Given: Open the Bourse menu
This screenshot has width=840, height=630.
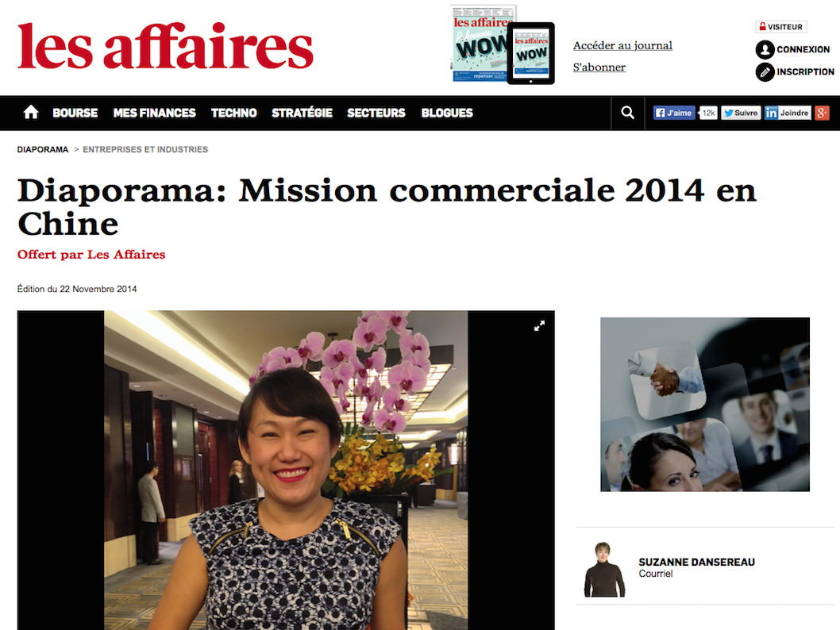Looking at the screenshot, I should (75, 113).
